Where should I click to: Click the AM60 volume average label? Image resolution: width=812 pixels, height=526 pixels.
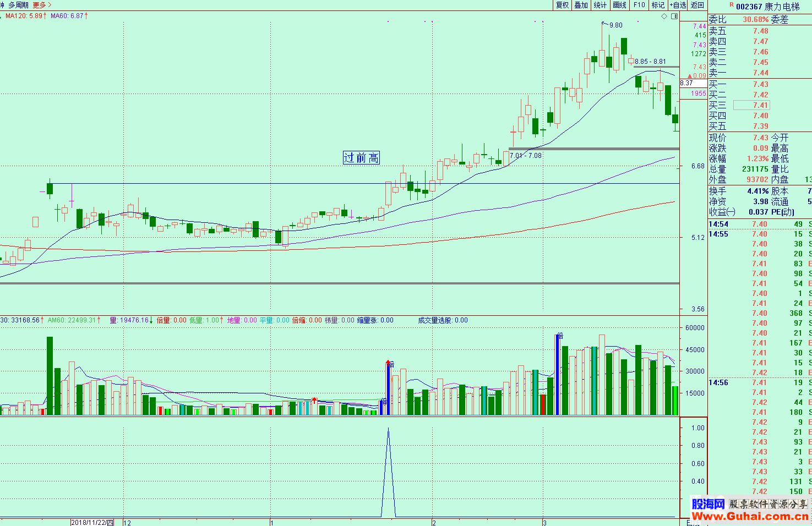coord(74,320)
